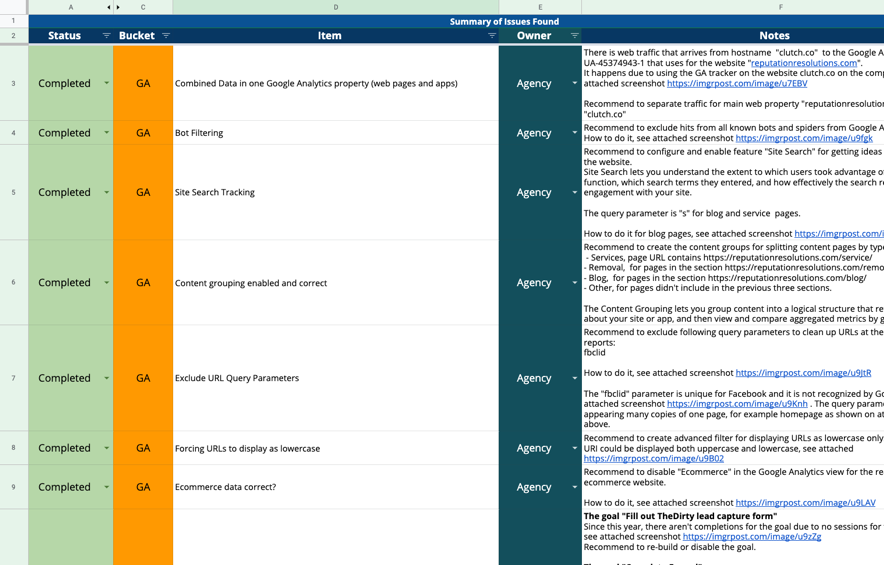Viewport: 884px width, 565px height.
Task: Open screenshot link imgrpost.com/image/u9zZg
Action: click(752, 536)
